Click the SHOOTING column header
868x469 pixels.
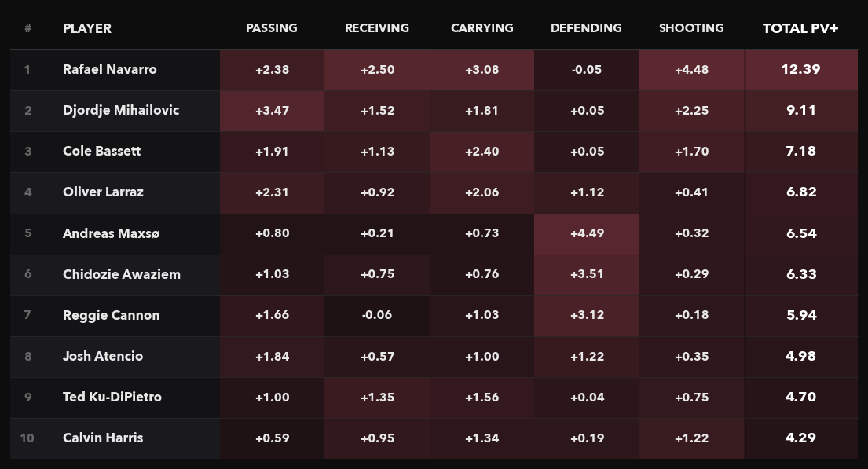tap(691, 28)
